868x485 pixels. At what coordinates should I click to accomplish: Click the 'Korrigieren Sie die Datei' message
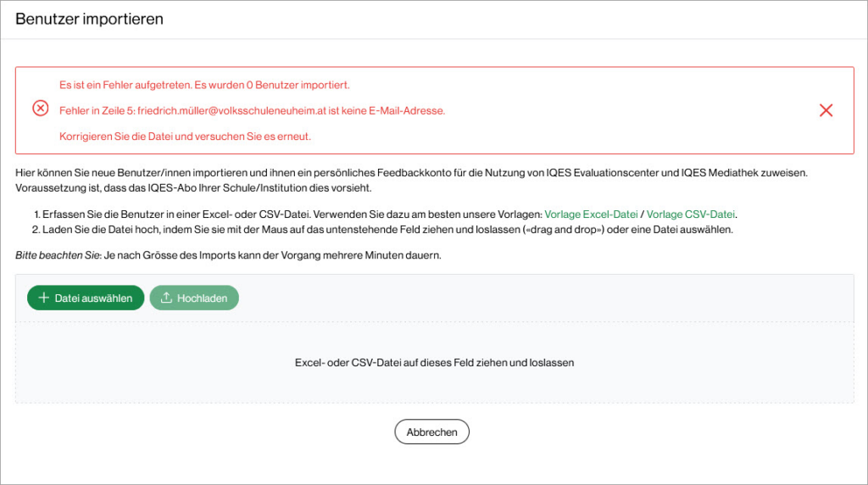pyautogui.click(x=185, y=137)
